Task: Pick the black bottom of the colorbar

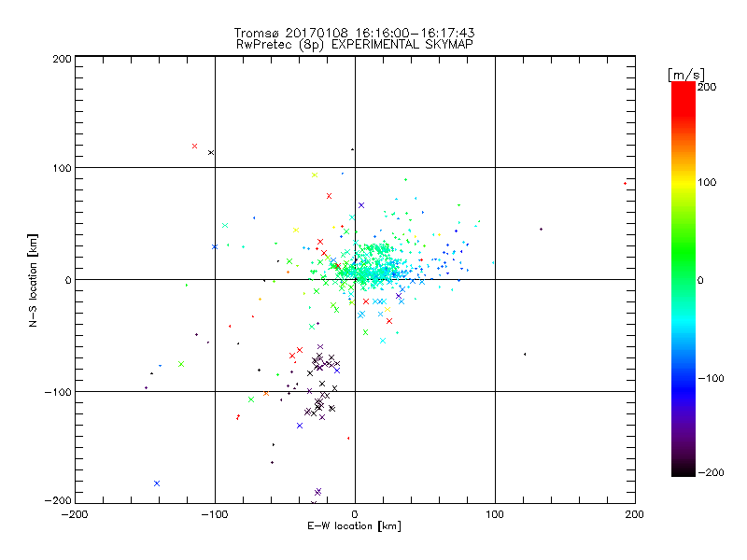Action: [x=684, y=469]
